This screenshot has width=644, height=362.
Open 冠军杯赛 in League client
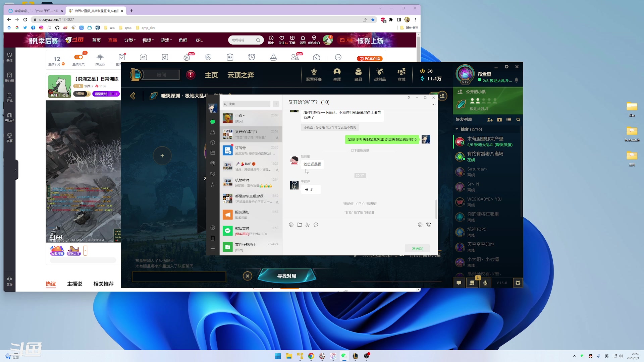314,75
